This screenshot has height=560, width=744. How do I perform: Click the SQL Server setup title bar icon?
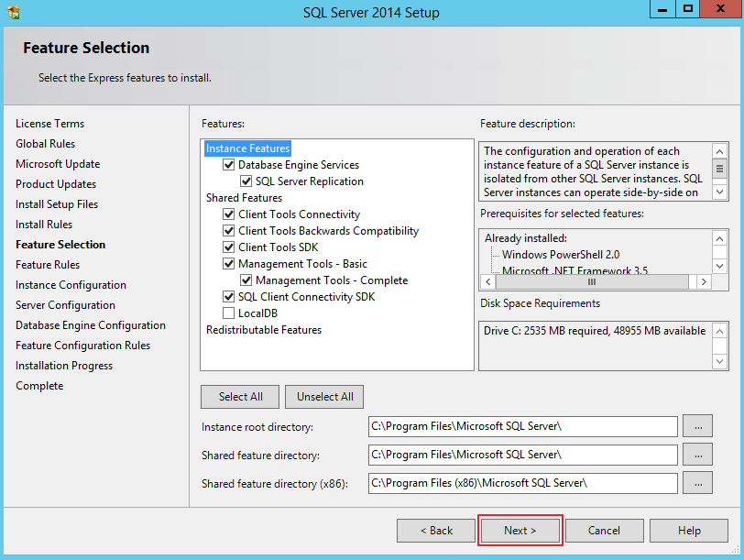(x=14, y=12)
